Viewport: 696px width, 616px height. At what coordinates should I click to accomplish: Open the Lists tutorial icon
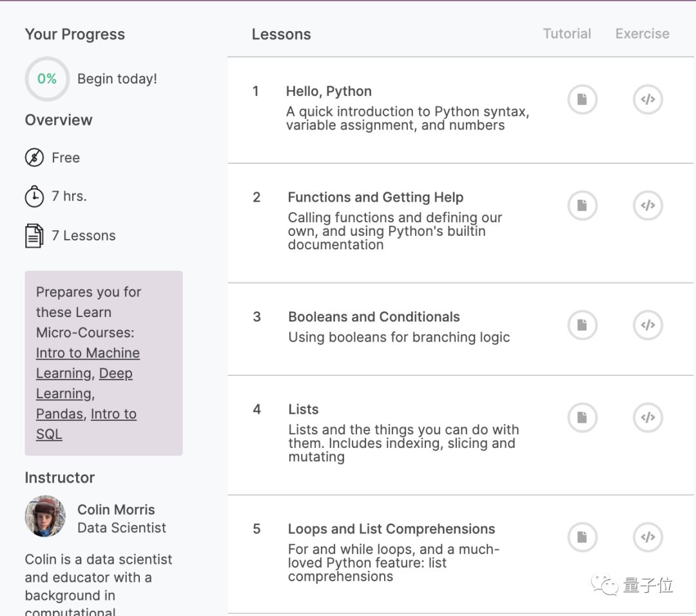(582, 418)
